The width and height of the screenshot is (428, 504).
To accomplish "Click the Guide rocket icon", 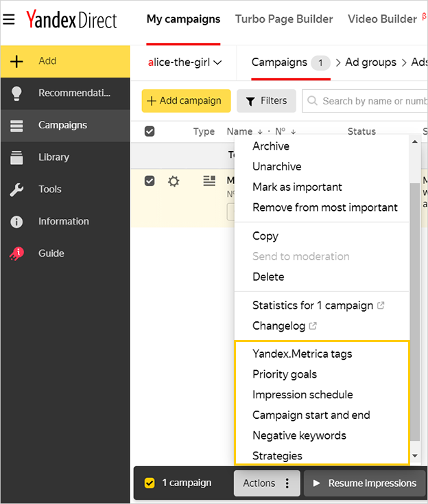I will click(x=16, y=253).
